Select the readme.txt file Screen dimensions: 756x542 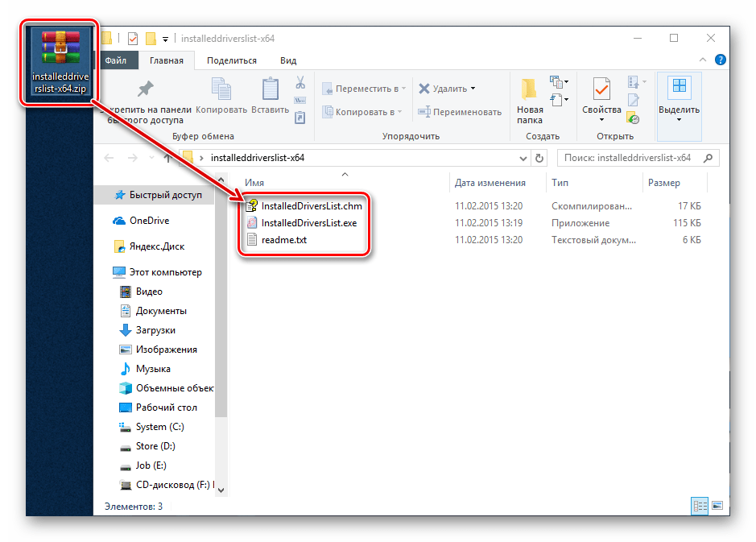point(276,240)
